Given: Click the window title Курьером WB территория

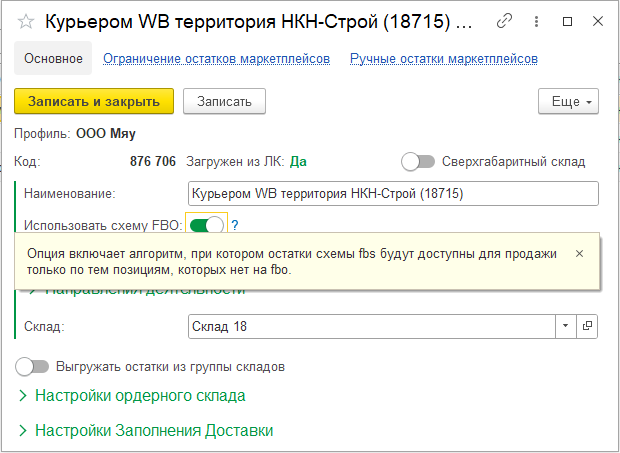Looking at the screenshot, I should (x=259, y=21).
